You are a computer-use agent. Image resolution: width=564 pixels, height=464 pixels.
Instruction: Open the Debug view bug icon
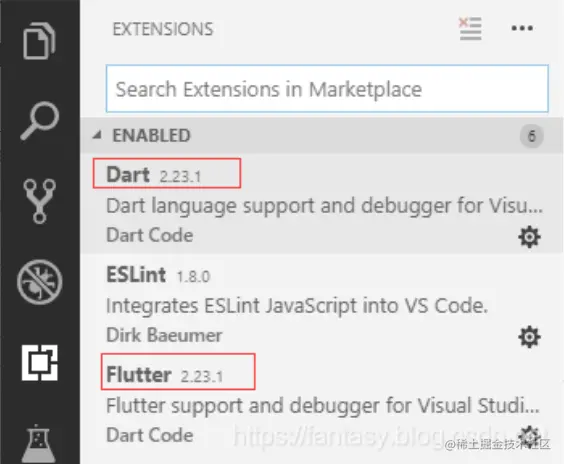tap(40, 282)
